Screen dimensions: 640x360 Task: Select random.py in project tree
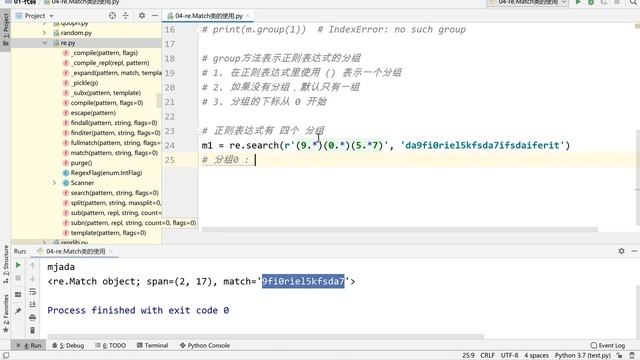(76, 33)
